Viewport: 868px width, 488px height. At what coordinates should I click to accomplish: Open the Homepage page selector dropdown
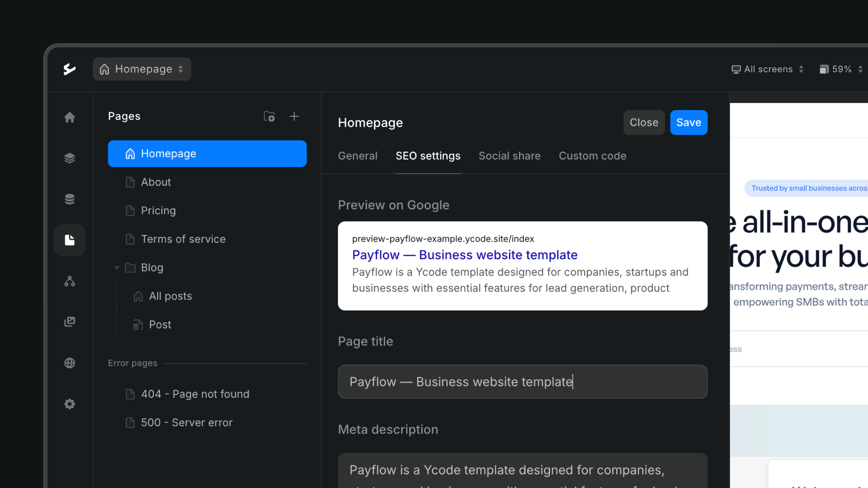[x=142, y=69]
